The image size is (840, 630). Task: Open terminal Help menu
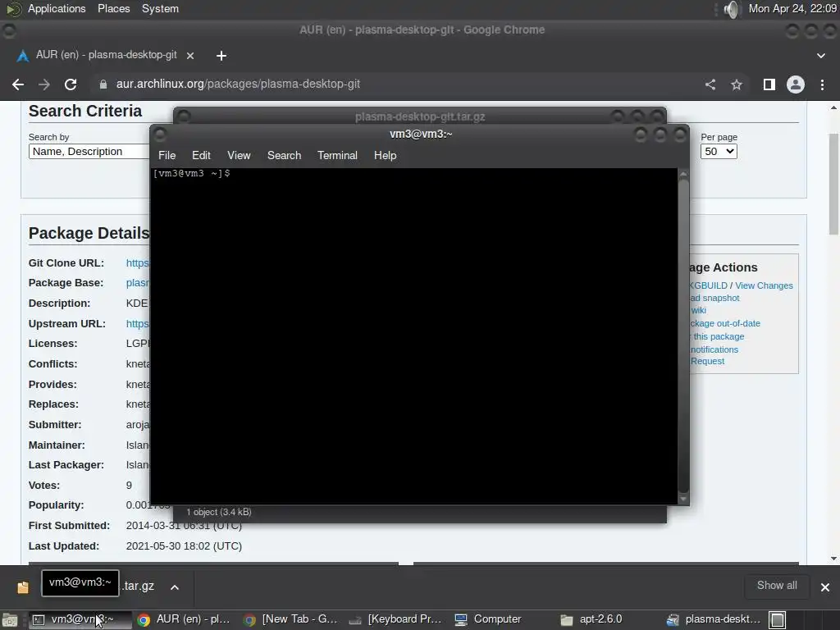point(386,155)
